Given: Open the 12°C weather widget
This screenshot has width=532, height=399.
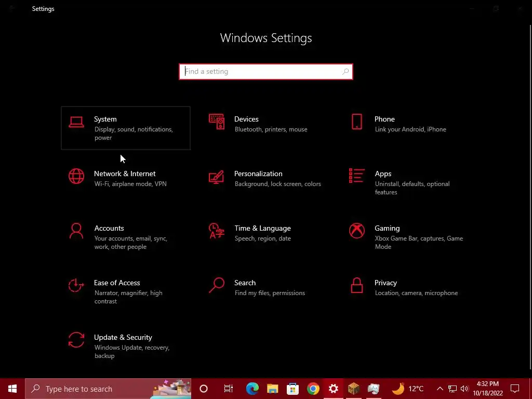Looking at the screenshot, I should [x=407, y=389].
